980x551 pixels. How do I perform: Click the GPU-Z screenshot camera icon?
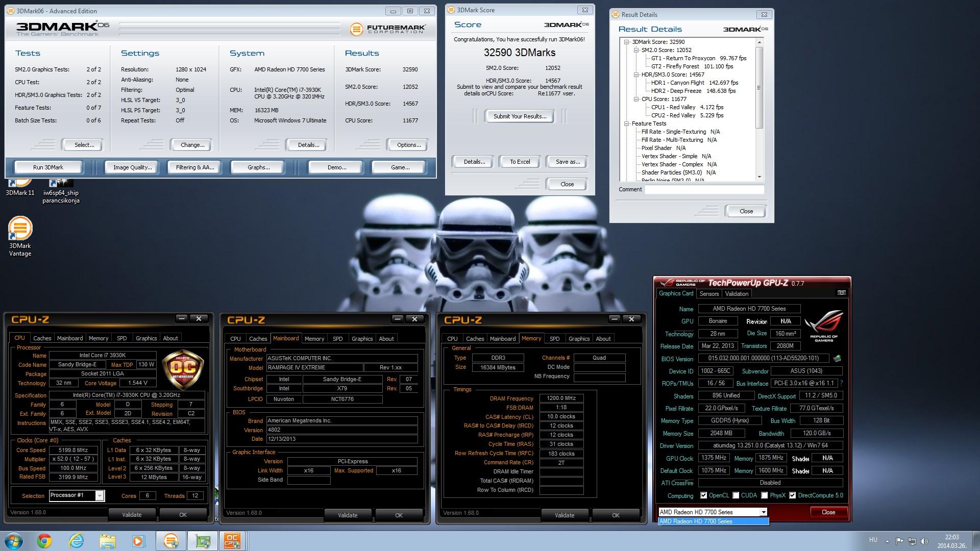(x=842, y=293)
